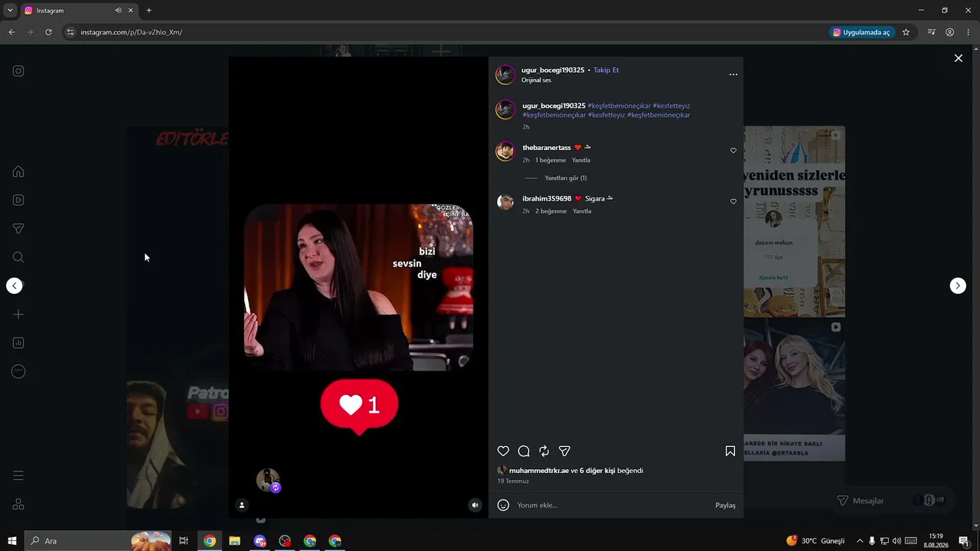Repost using the circular arrows icon

tap(544, 452)
